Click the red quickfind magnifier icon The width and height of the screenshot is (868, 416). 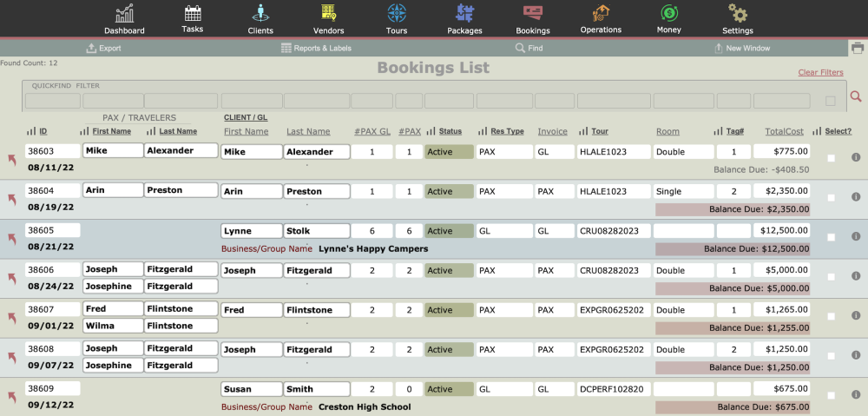tap(856, 96)
